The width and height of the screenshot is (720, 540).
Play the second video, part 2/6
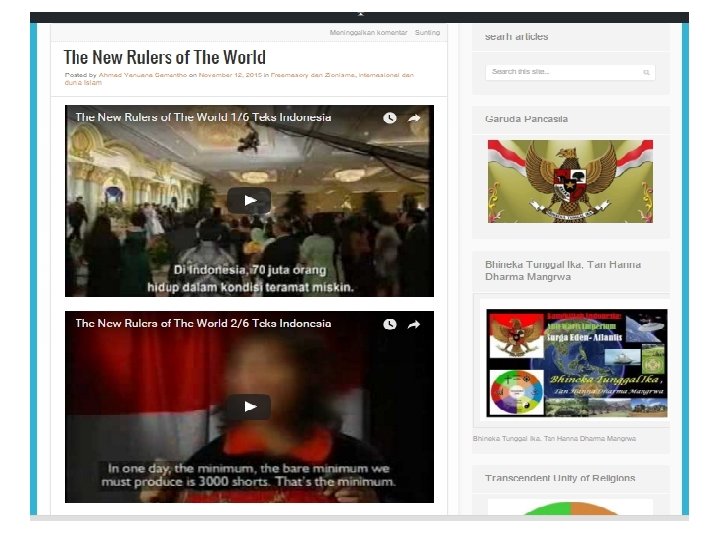click(249, 406)
